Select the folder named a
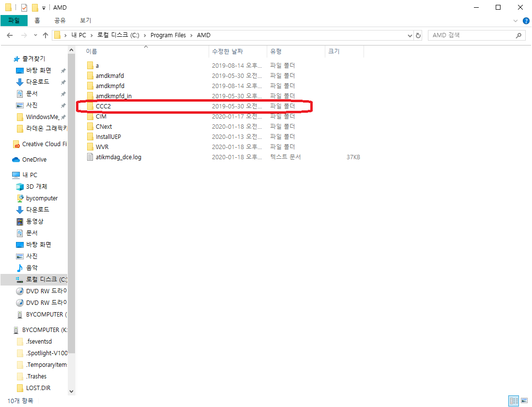532x407 pixels. 97,65
